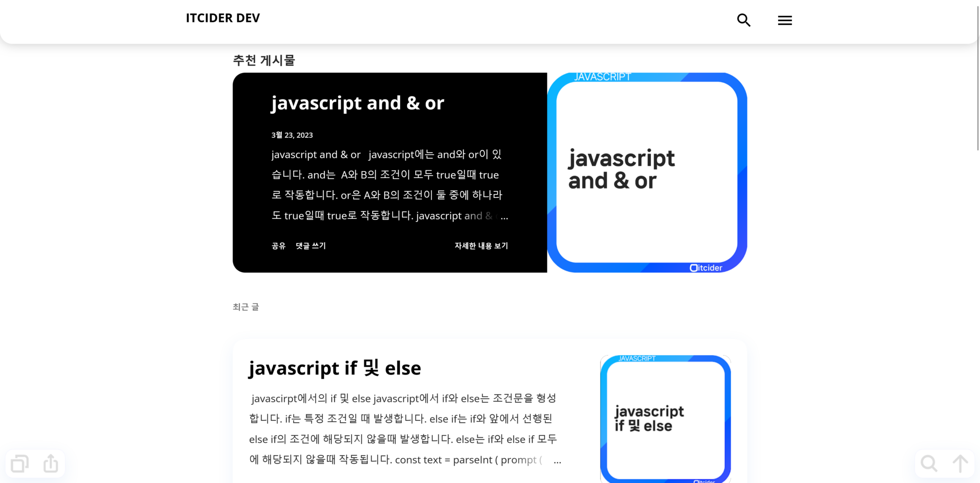This screenshot has width=980, height=483.
Task: Open the post titled javascript and & or
Action: pos(357,103)
